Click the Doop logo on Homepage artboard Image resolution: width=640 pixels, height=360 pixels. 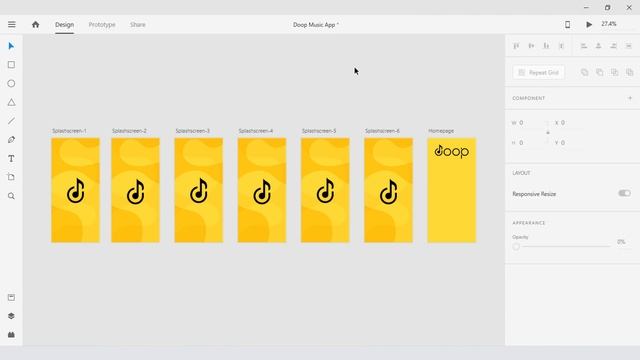(451, 151)
